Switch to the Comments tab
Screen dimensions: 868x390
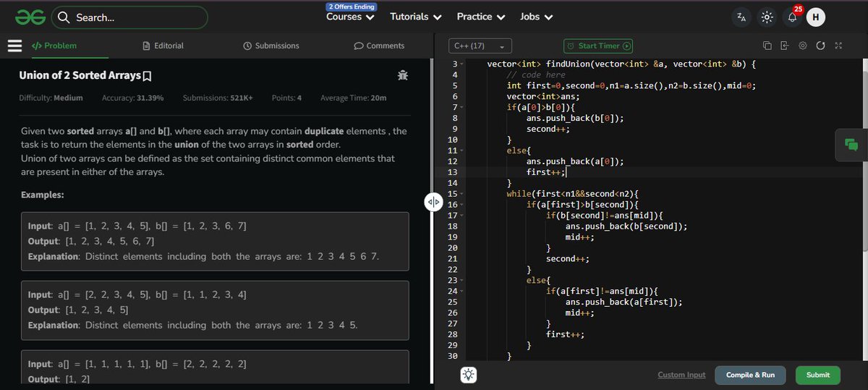click(379, 46)
